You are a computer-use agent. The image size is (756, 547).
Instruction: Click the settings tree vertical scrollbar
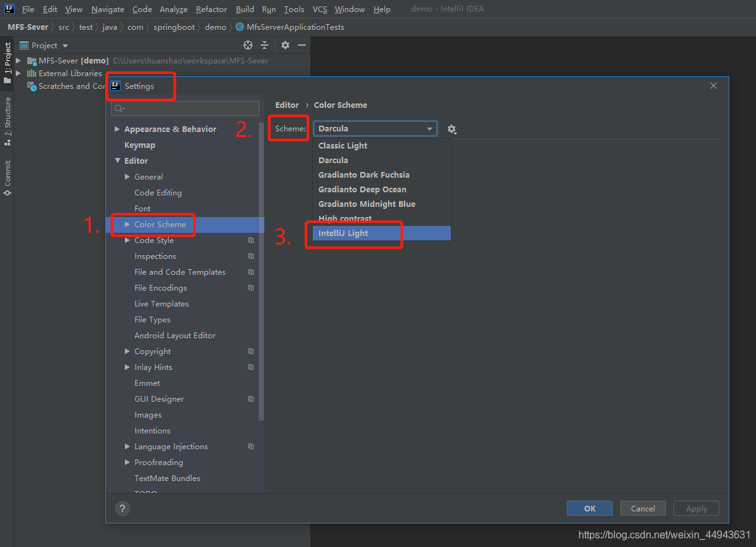(x=261, y=270)
